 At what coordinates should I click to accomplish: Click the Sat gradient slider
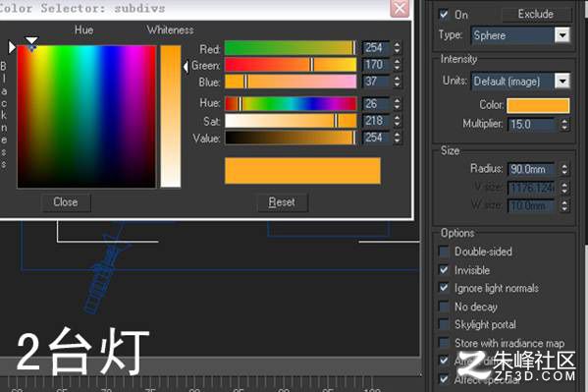291,121
